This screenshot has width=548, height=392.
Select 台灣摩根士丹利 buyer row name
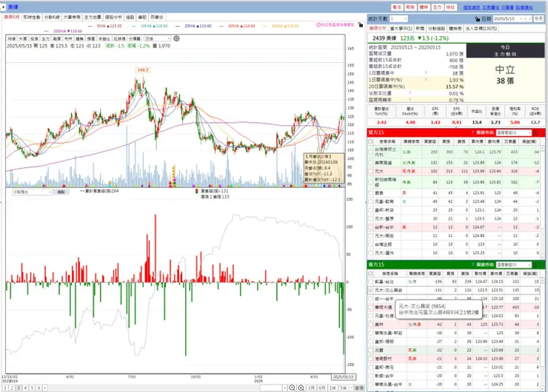tap(386, 152)
